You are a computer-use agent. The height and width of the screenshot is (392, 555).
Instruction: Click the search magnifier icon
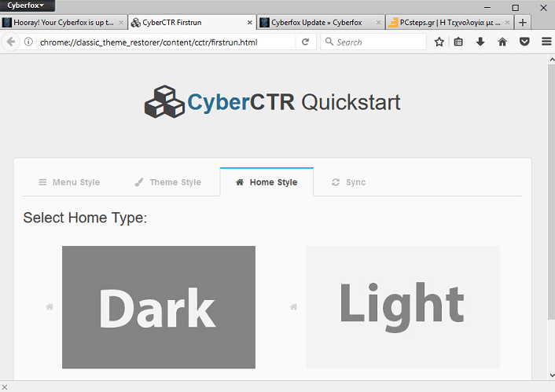(x=329, y=42)
